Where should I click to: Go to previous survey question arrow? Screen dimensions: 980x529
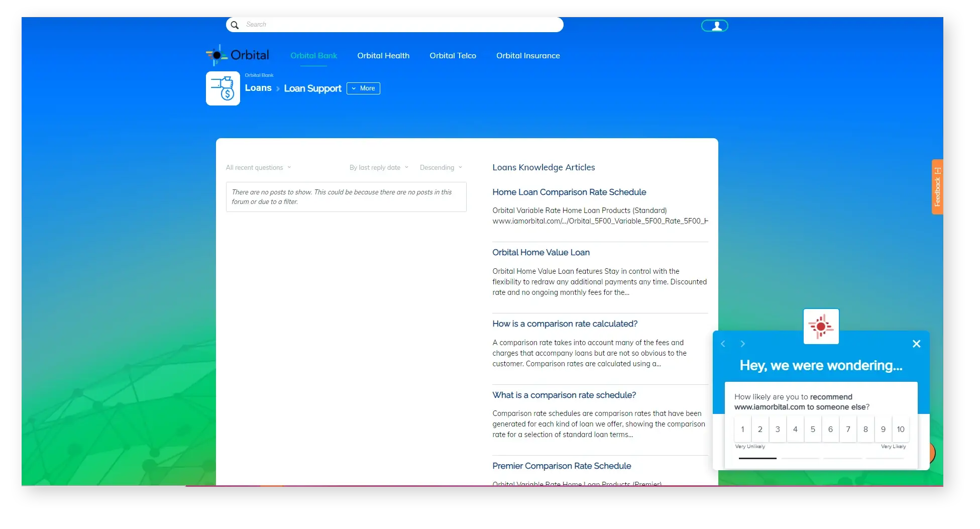[723, 344]
